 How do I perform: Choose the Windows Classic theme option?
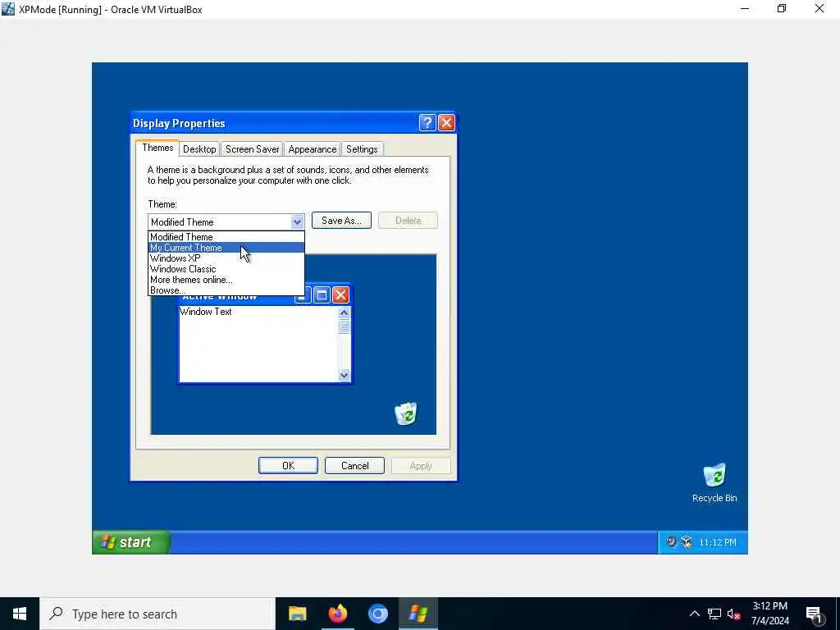226,269
